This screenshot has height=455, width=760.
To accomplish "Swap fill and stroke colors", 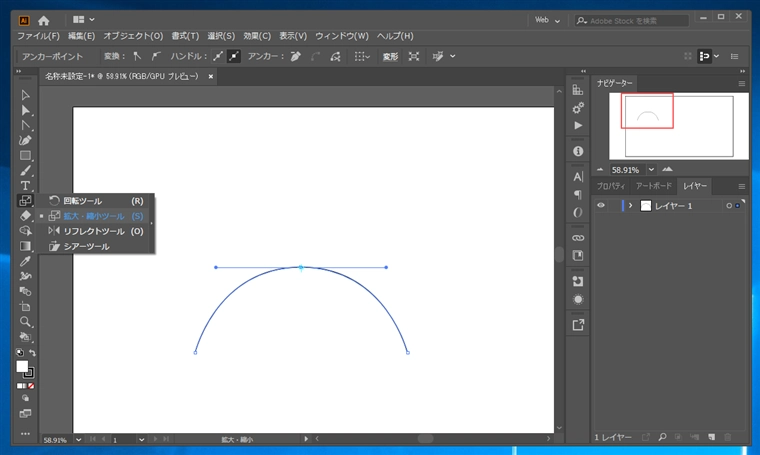I will point(32,353).
